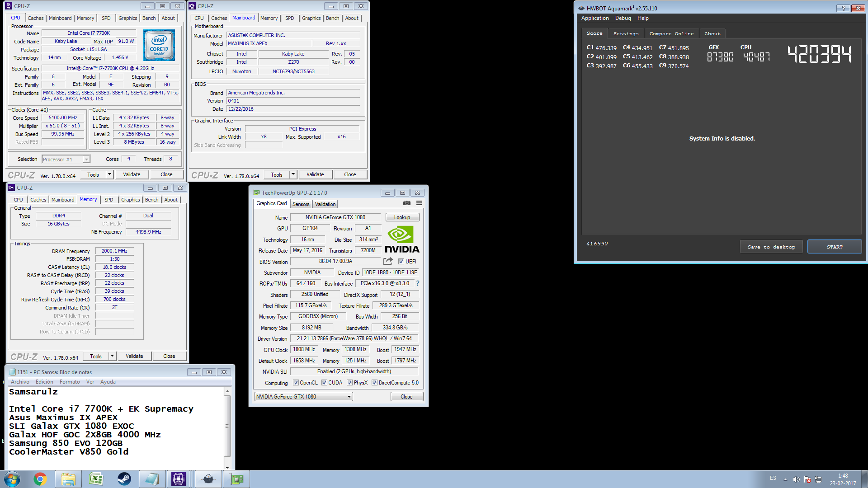Open Help menu in HWBOT Aquamark

(643, 18)
